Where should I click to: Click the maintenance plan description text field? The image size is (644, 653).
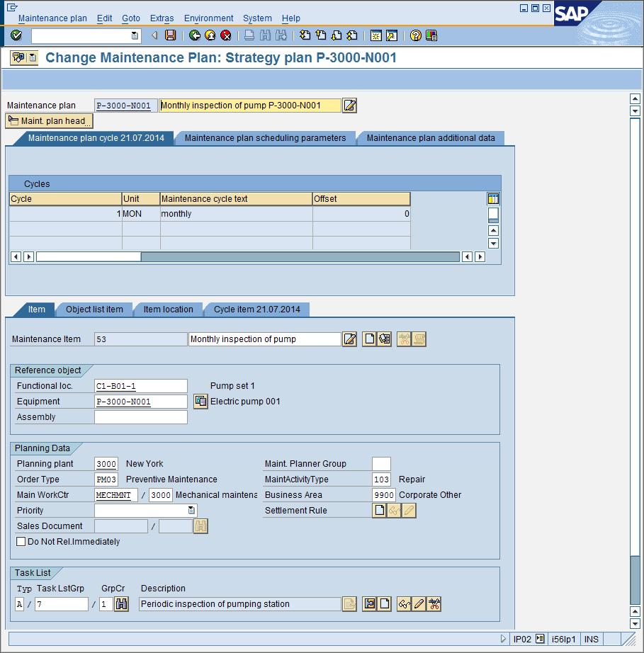tap(250, 106)
